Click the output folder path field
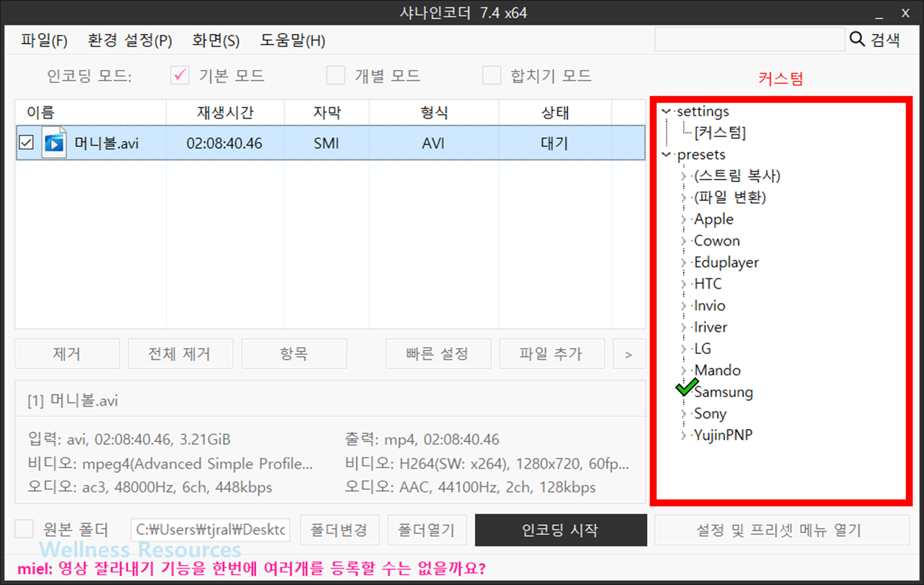Screen dimensions: 924x585 click(211, 530)
